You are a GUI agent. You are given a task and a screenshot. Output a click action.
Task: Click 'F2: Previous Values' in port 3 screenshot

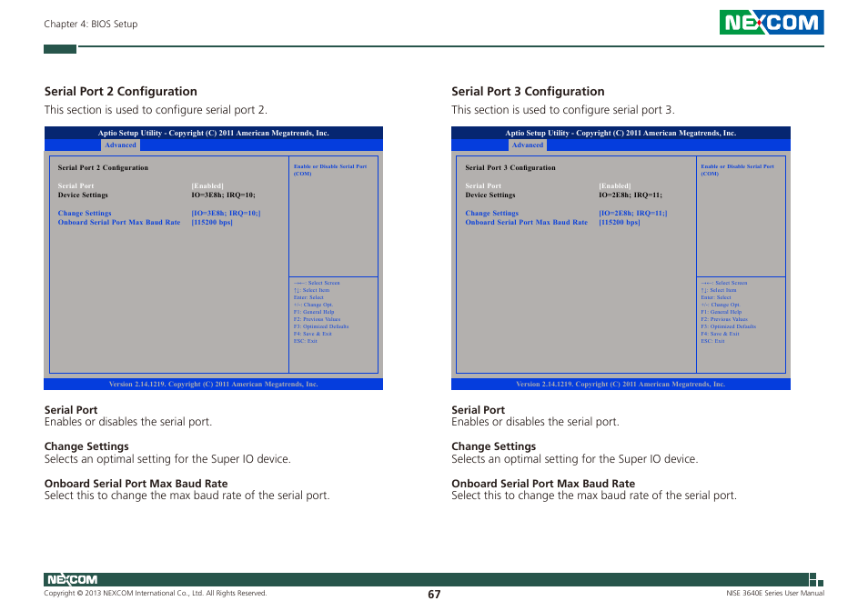[724, 319]
